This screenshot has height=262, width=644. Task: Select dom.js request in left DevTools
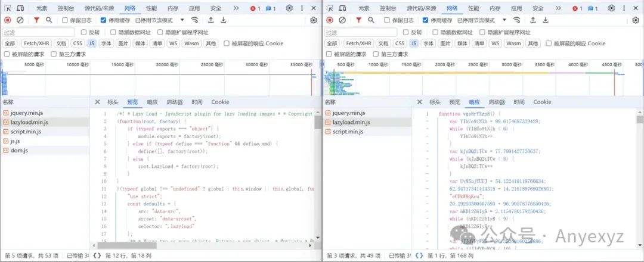(45, 151)
